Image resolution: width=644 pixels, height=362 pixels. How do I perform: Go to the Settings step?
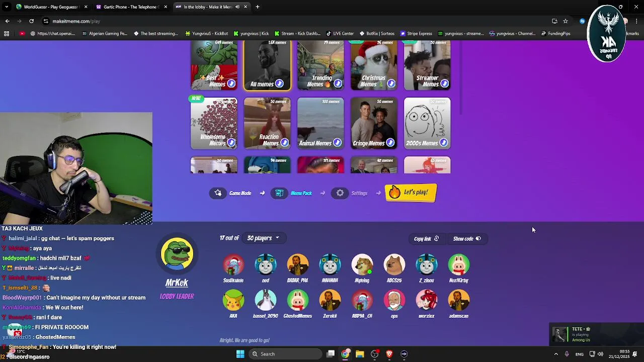[x=350, y=193]
